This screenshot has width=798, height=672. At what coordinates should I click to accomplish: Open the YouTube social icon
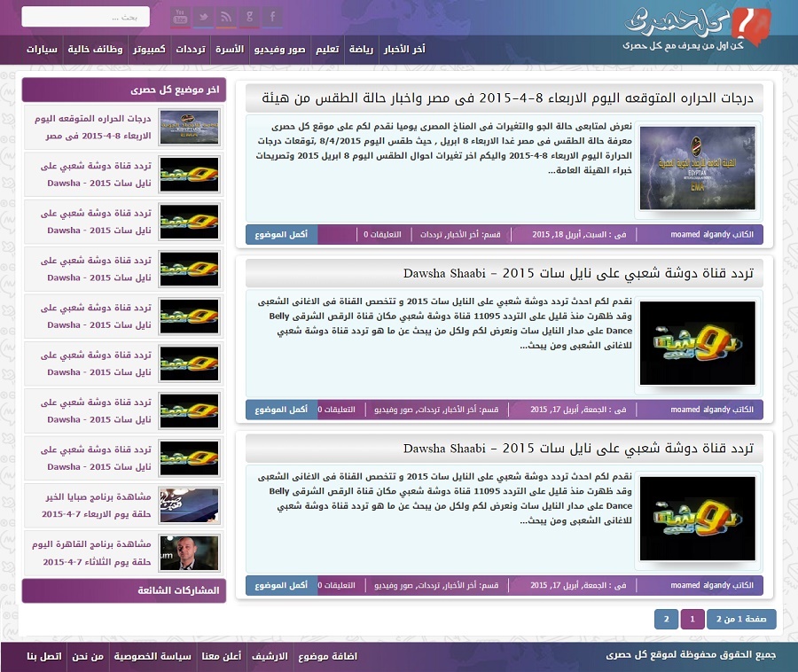point(180,17)
